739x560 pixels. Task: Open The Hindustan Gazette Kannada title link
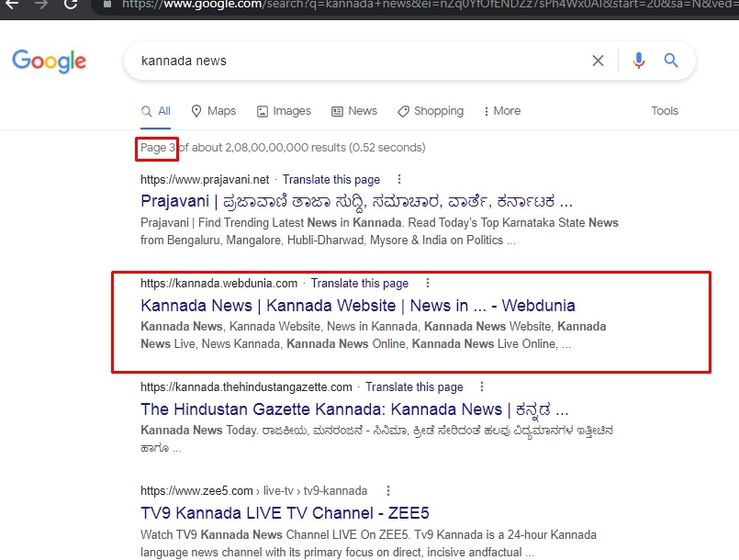pos(354,409)
